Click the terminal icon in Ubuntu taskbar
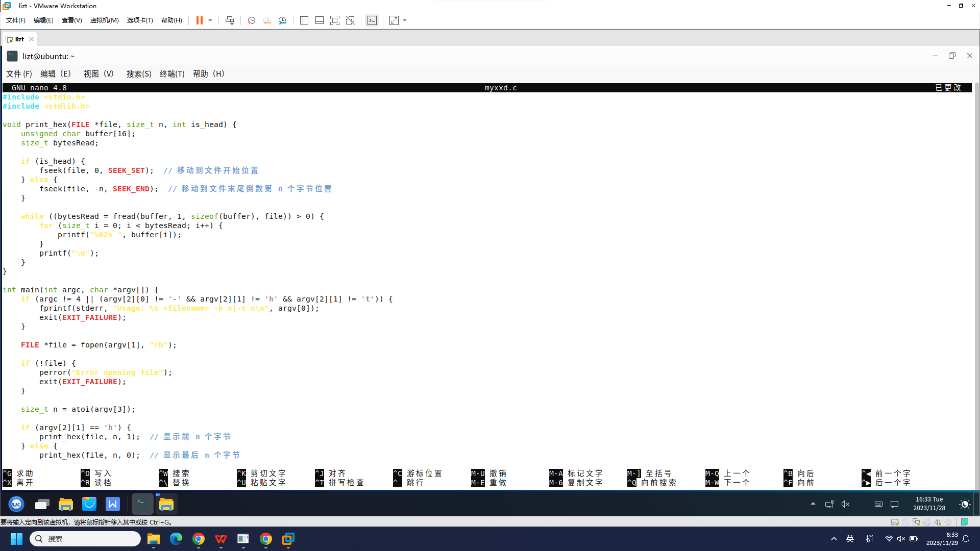980x551 pixels. click(x=142, y=504)
